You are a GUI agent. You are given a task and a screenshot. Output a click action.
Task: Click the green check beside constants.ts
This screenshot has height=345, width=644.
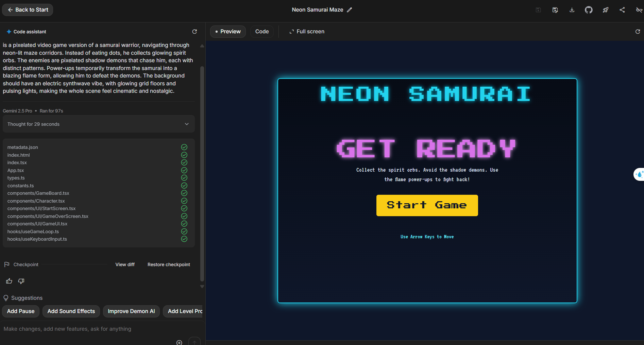point(184,186)
